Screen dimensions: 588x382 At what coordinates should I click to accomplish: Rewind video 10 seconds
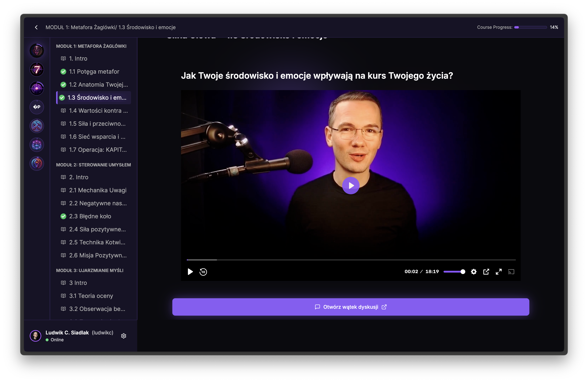[203, 272]
